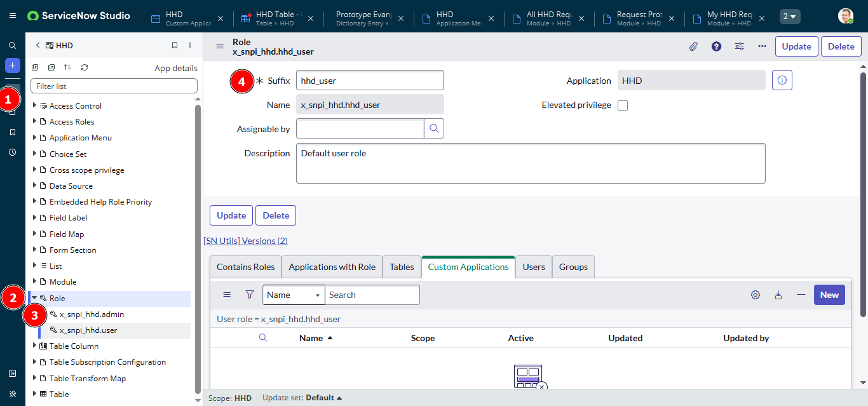The height and width of the screenshot is (406, 868).
Task: Click the expand all icon in explorer toolbar
Action: (36, 67)
